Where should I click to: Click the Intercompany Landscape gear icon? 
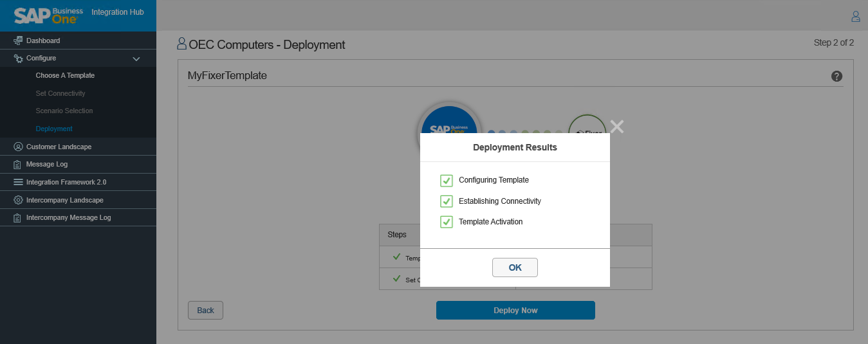(x=18, y=200)
